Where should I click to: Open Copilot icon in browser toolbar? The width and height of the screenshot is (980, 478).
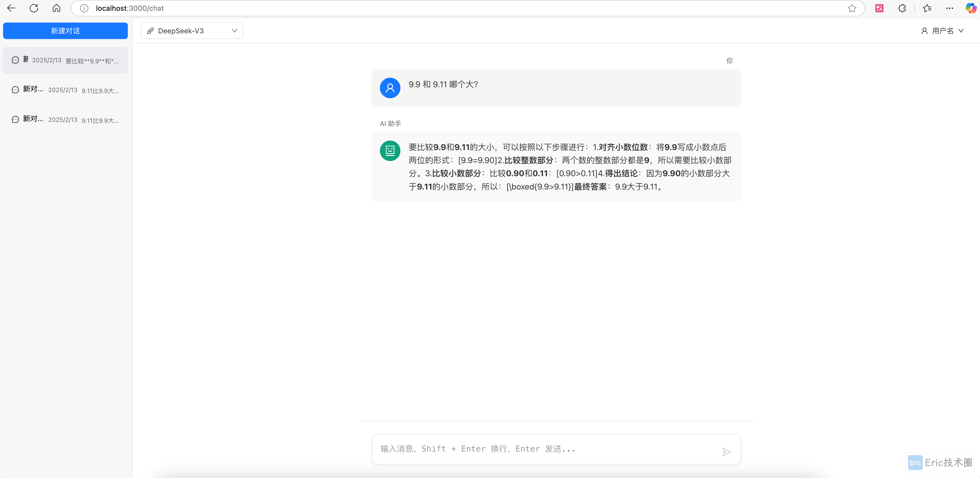click(971, 8)
